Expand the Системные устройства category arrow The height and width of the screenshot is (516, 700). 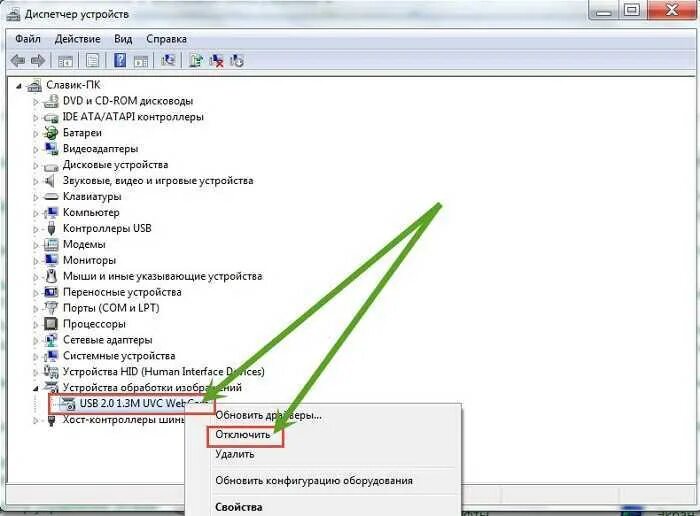(36, 357)
